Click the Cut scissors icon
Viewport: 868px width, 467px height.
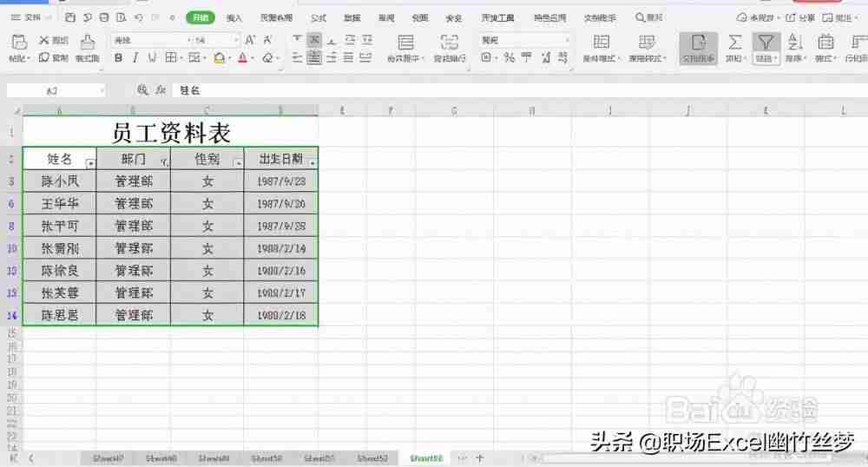click(x=44, y=40)
